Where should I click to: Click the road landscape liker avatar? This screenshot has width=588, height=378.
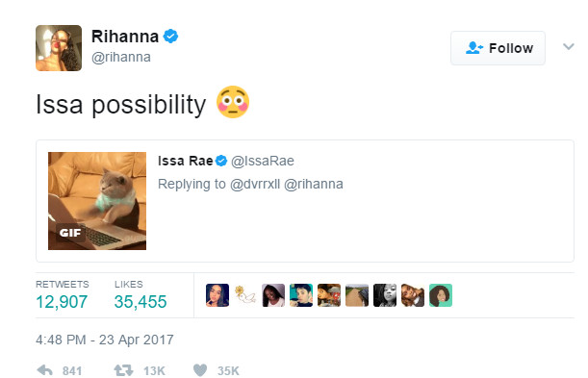coord(357,295)
